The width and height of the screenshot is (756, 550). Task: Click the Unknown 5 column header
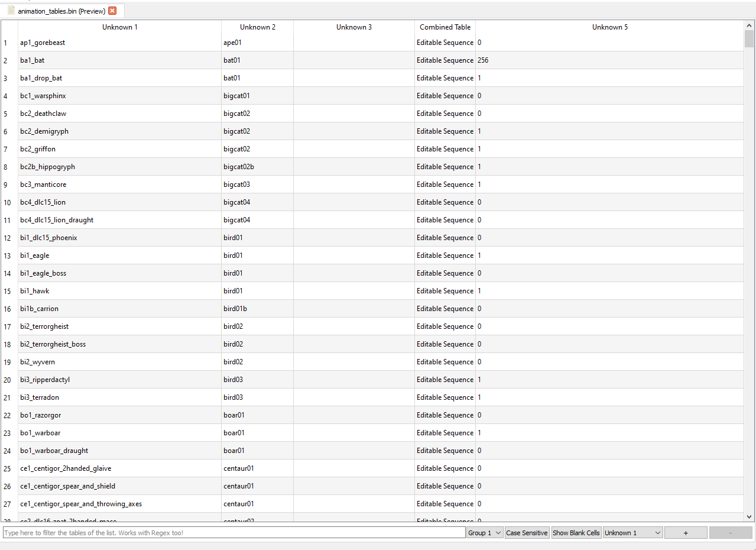point(610,27)
